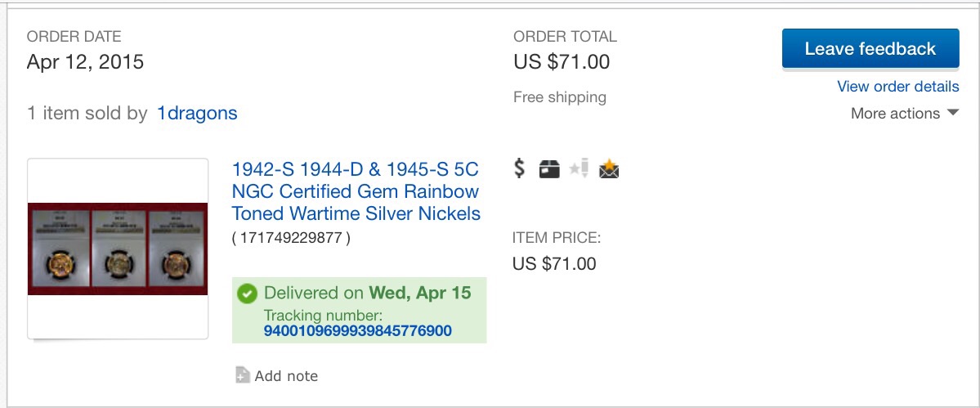This screenshot has width=980, height=408.
Task: Click the dollar sign paid icon
Action: click(519, 168)
